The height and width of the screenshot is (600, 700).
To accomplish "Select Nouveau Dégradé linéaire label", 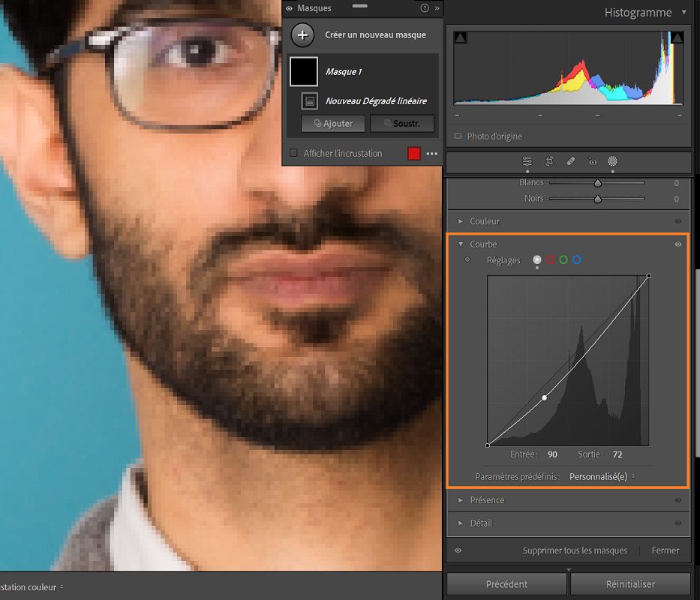I will (376, 101).
